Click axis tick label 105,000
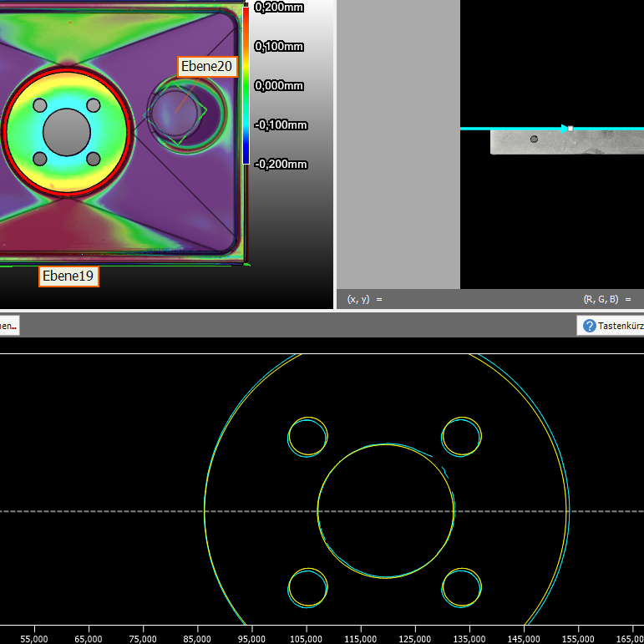 click(x=306, y=639)
